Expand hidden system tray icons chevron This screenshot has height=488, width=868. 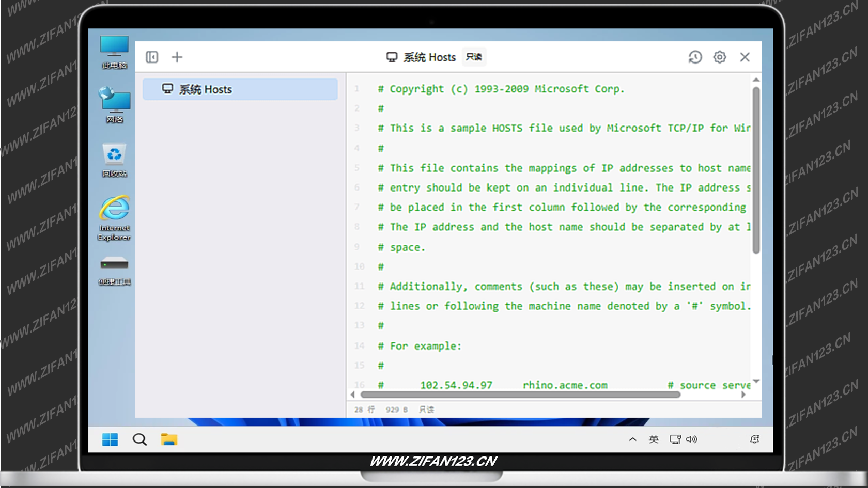(632, 439)
